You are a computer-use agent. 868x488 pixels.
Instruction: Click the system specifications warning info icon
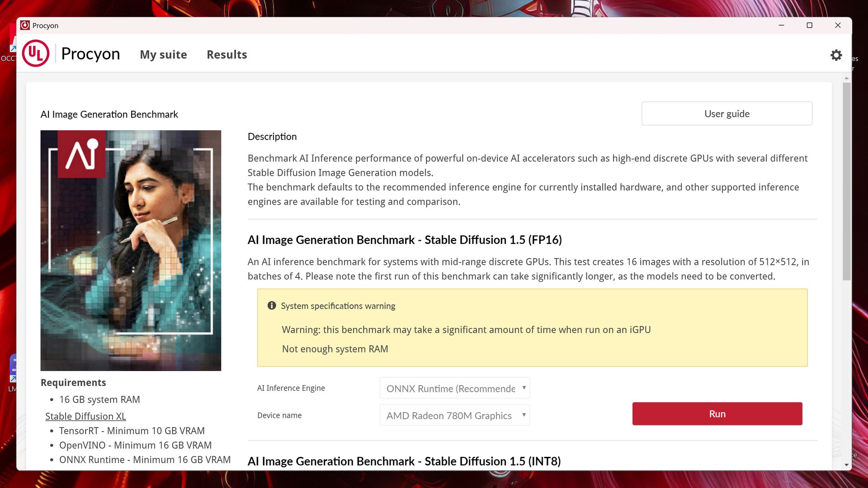tap(272, 305)
